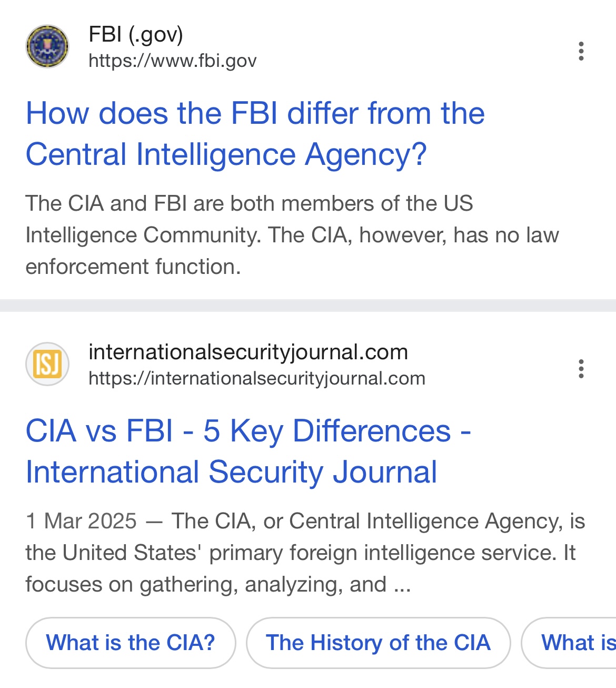Click the 'enforcement function.' snippet line

(x=133, y=267)
